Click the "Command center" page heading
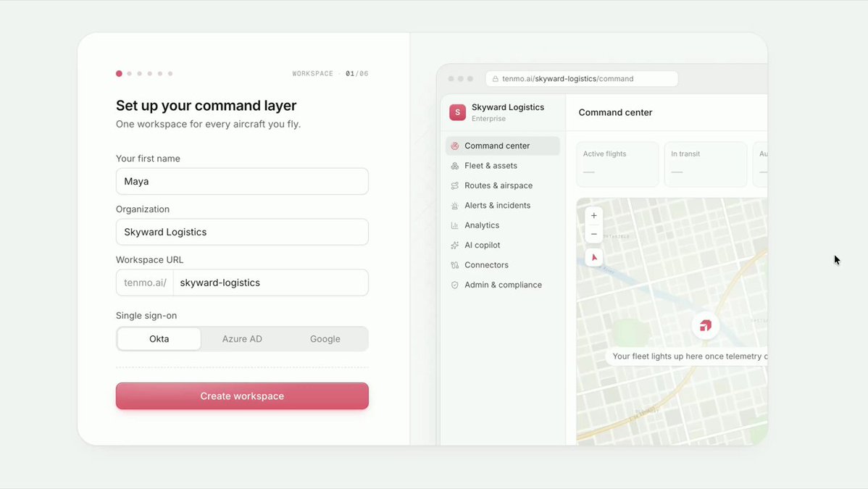 (616, 112)
